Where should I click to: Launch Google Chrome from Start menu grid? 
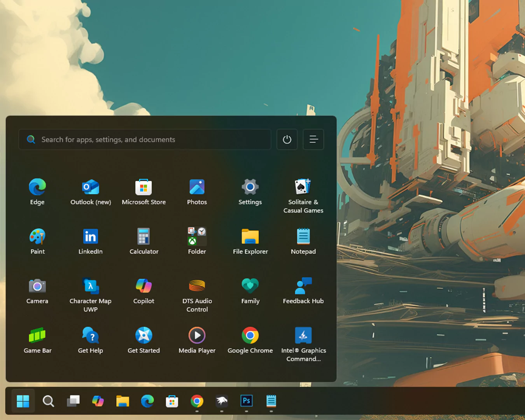click(250, 340)
